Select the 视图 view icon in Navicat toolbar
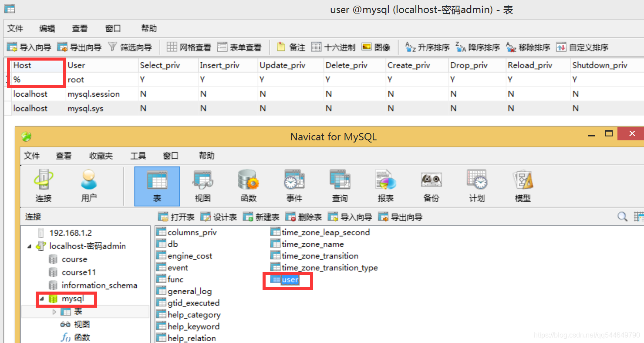 [x=202, y=186]
